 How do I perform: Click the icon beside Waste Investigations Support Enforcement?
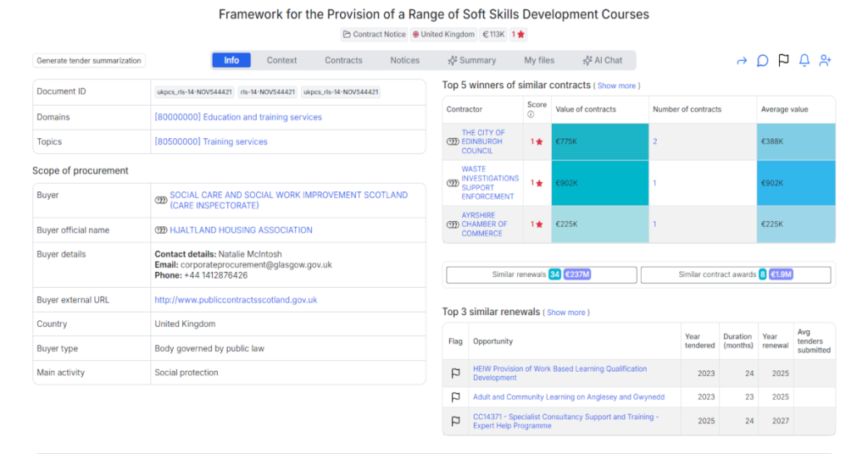coord(453,183)
